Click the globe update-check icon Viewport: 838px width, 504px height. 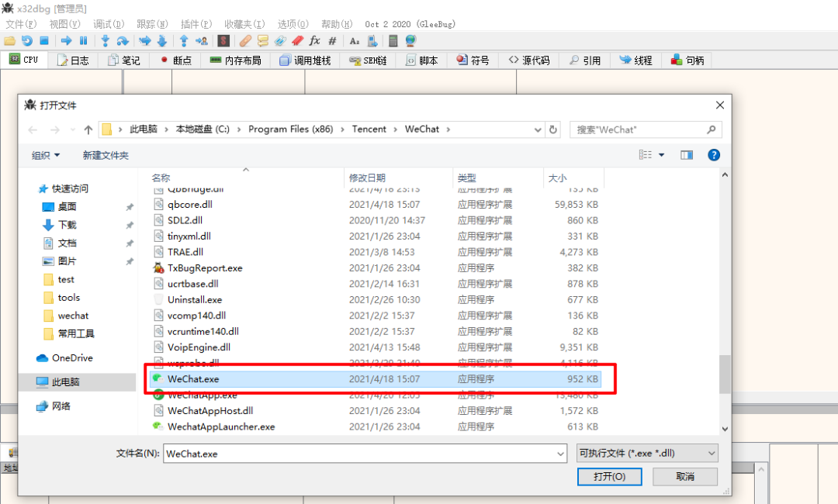coord(410,40)
